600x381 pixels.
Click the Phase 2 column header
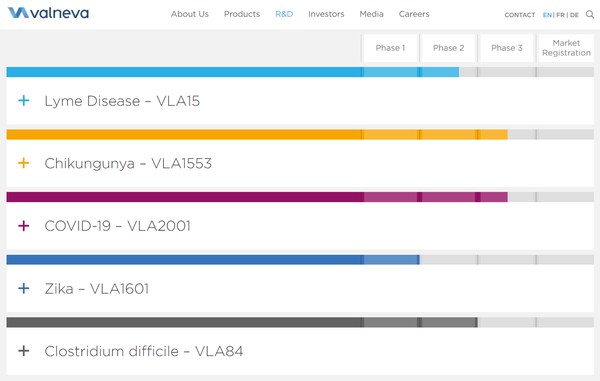[448, 48]
